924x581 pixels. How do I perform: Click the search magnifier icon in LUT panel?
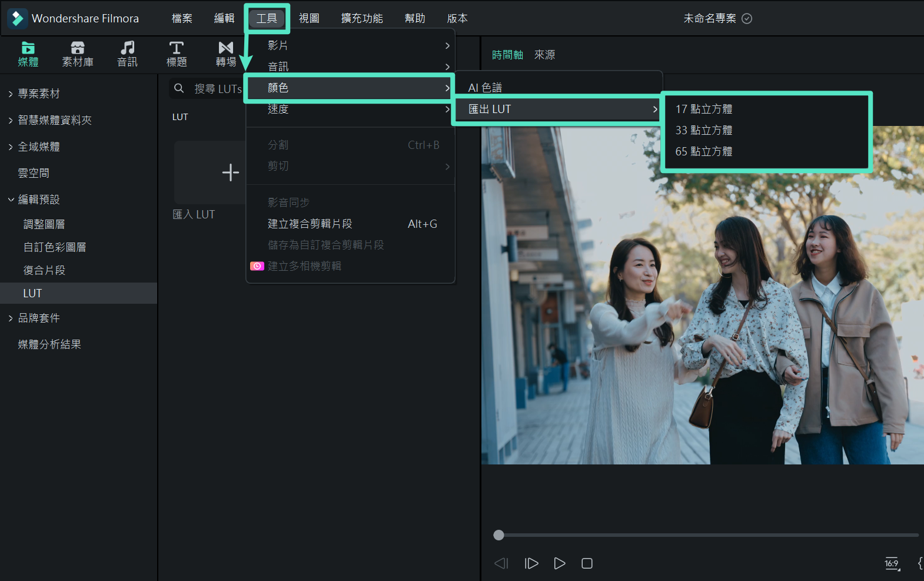tap(179, 88)
